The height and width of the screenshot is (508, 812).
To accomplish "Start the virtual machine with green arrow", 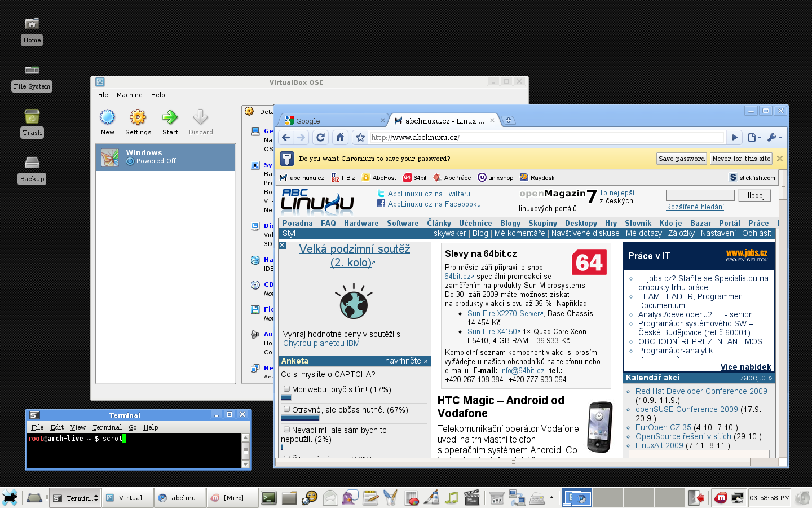I will tap(170, 117).
